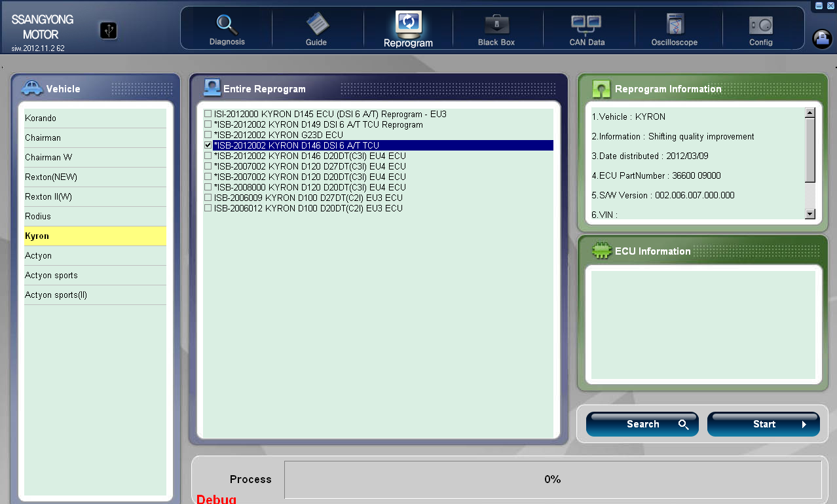Launch the Oscilloscope tool
This screenshot has width=837, height=504.
pos(674,30)
